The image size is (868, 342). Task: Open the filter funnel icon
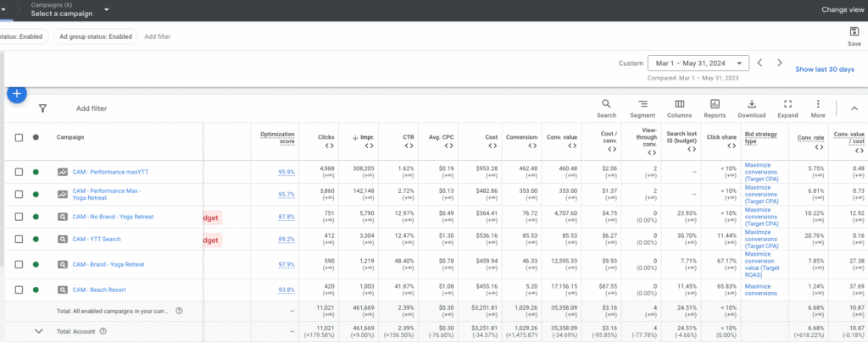coord(42,108)
